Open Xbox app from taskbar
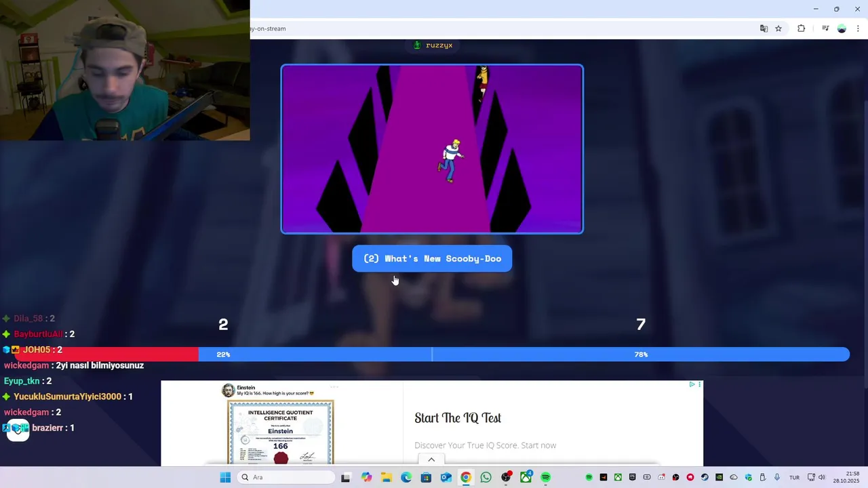868x488 pixels. click(526, 477)
